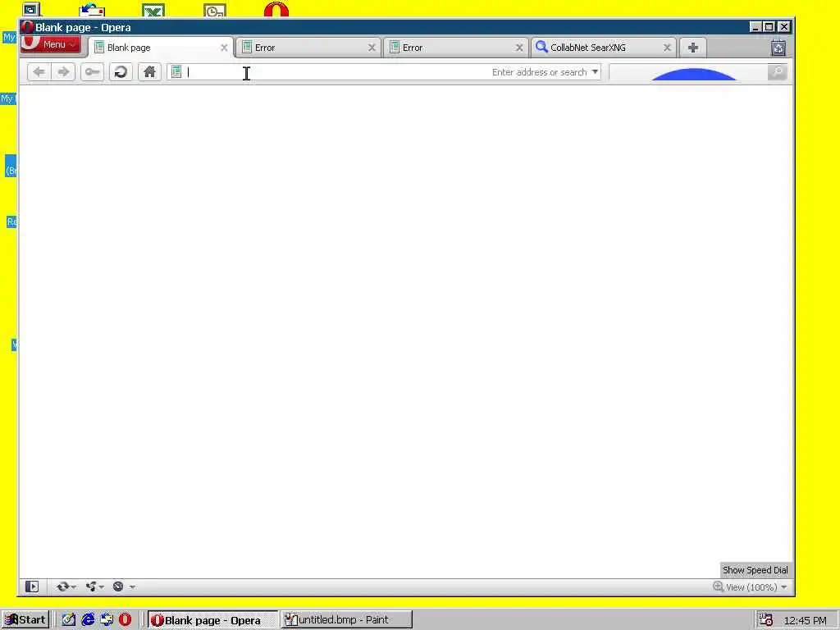Click the first quick launch icon beside Start
This screenshot has height=630, width=840.
[x=69, y=620]
